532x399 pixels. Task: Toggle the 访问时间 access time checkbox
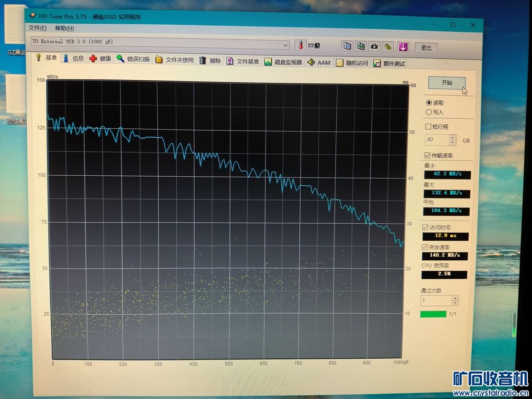(425, 228)
